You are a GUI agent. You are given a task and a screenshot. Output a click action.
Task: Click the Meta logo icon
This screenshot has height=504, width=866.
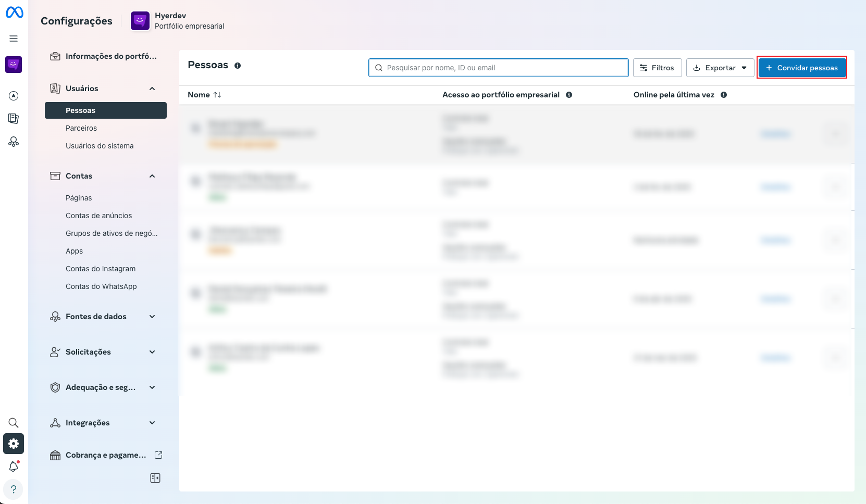click(x=14, y=12)
